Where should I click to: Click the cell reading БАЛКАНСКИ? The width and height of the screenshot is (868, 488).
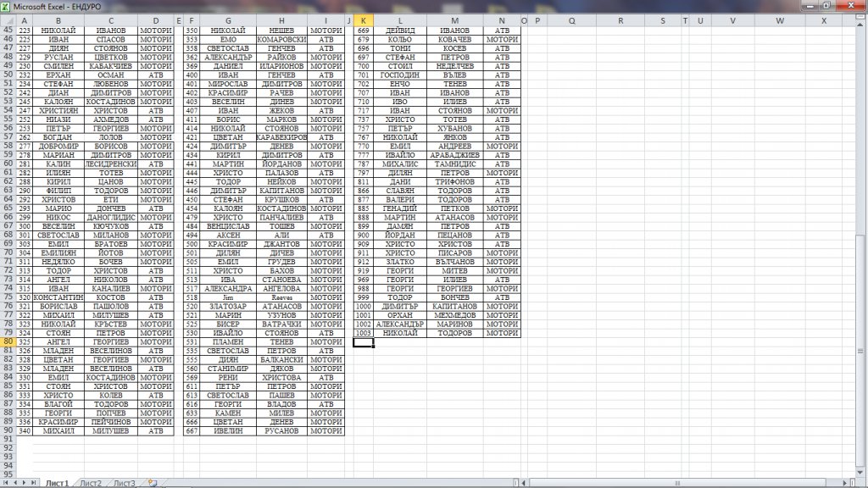(281, 359)
